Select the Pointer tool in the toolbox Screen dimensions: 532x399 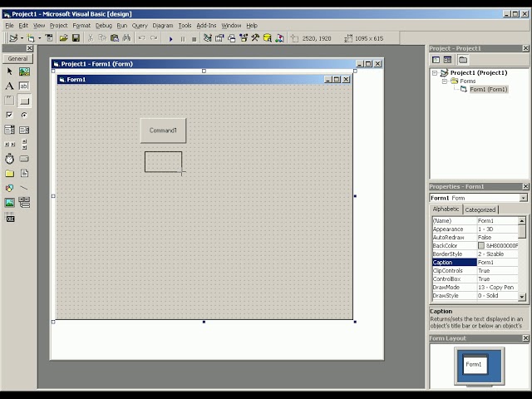(9, 71)
